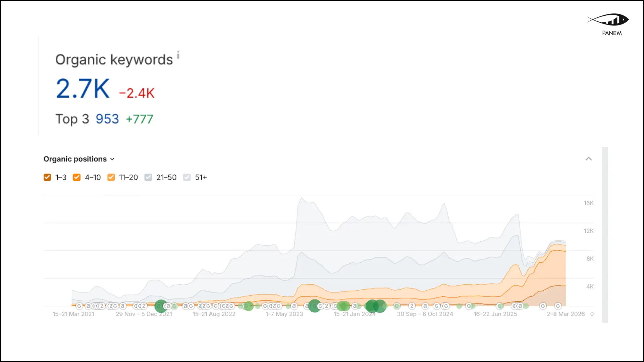Click the '2' marker above the Oct 2024 label

pyautogui.click(x=412, y=306)
